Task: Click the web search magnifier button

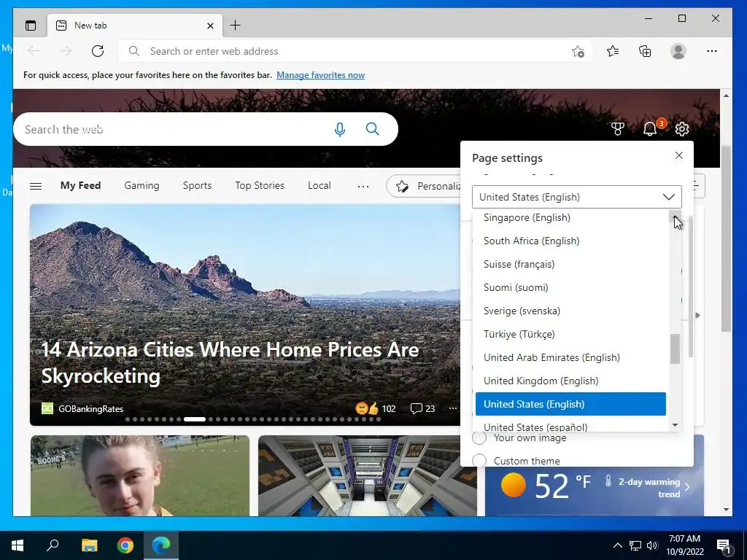Action: tap(373, 129)
